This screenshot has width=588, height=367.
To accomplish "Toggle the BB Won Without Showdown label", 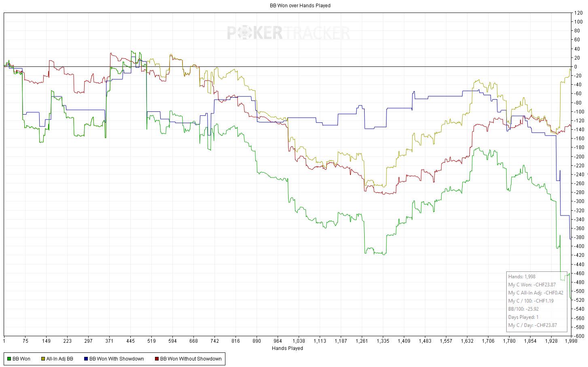I will [191, 359].
